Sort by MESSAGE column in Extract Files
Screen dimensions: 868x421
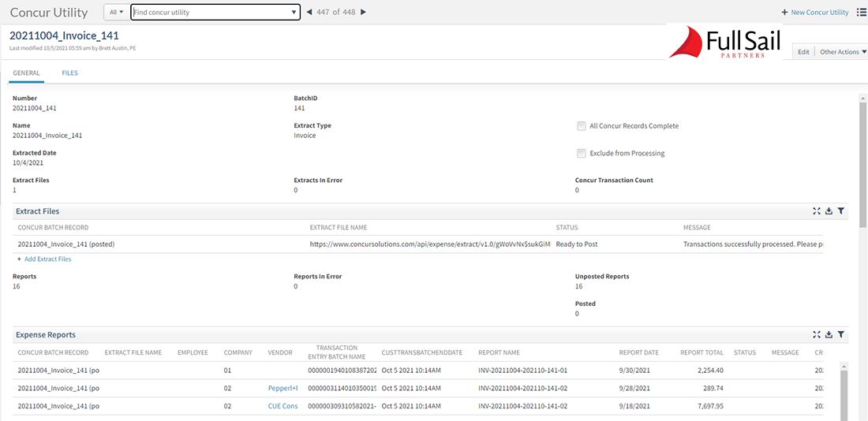point(697,227)
